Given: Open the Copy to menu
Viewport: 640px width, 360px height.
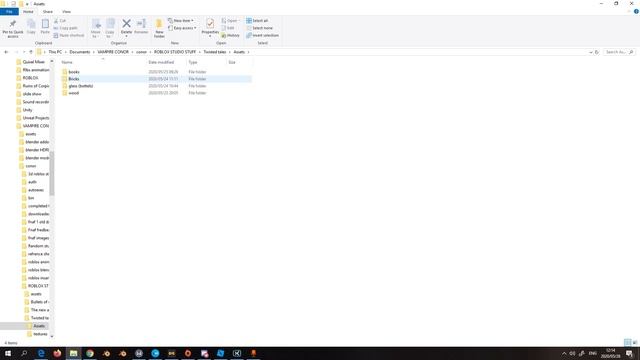Looking at the screenshot, I should (x=110, y=28).
